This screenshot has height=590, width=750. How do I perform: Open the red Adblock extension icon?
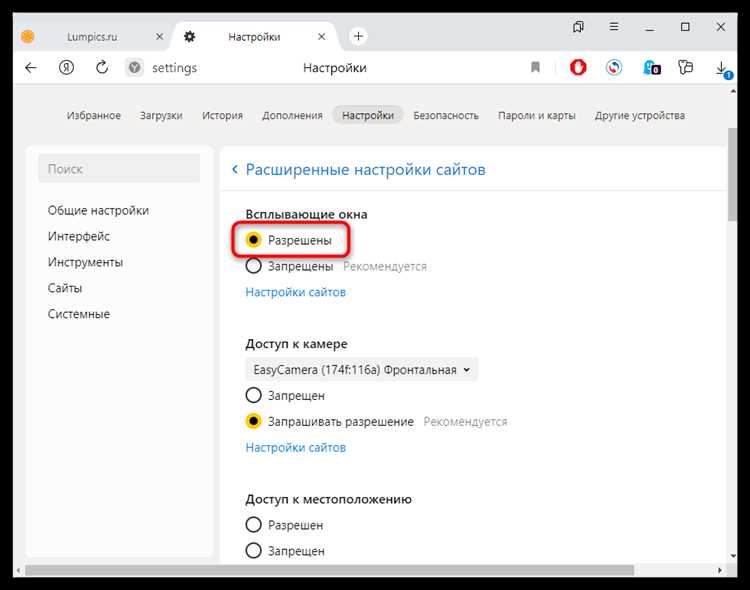point(578,68)
